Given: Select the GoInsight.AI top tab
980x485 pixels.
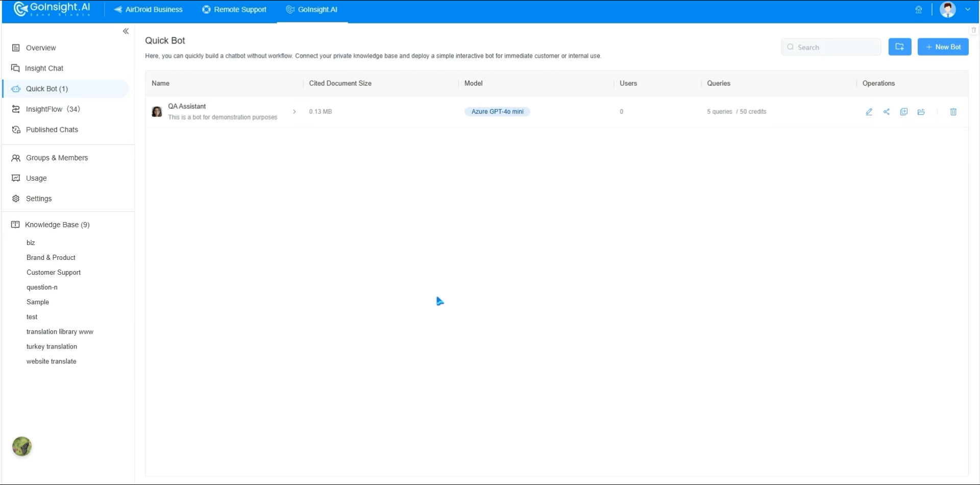Looking at the screenshot, I should tap(312, 10).
